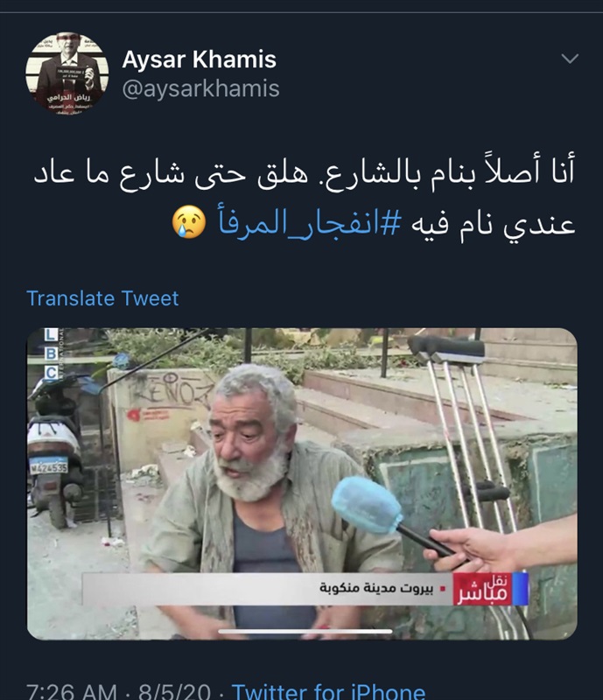Play the LBC interview video
Viewport: 603px width, 700px height.
point(302,484)
